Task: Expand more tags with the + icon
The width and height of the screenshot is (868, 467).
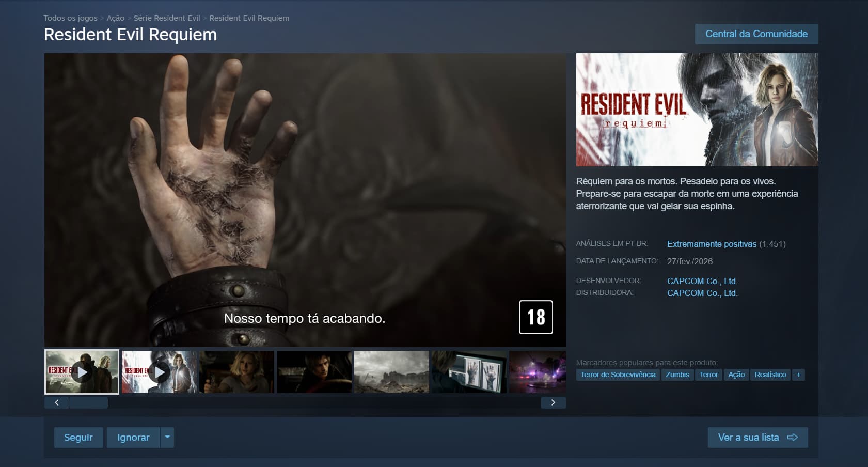Action: pyautogui.click(x=798, y=375)
